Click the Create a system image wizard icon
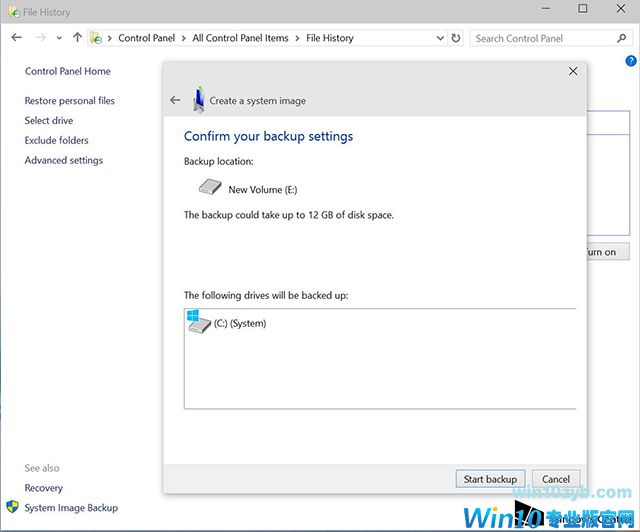This screenshot has width=640, height=532. [199, 99]
